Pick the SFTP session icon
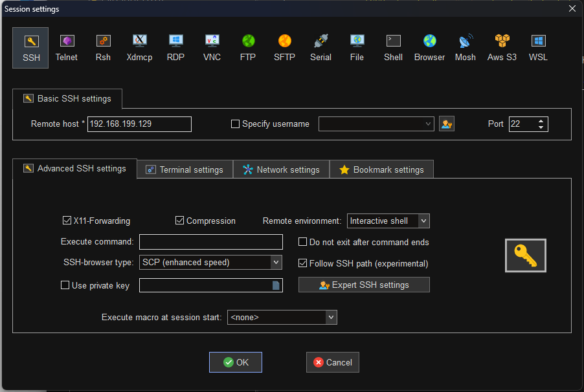This screenshot has width=584, height=392. [x=284, y=48]
